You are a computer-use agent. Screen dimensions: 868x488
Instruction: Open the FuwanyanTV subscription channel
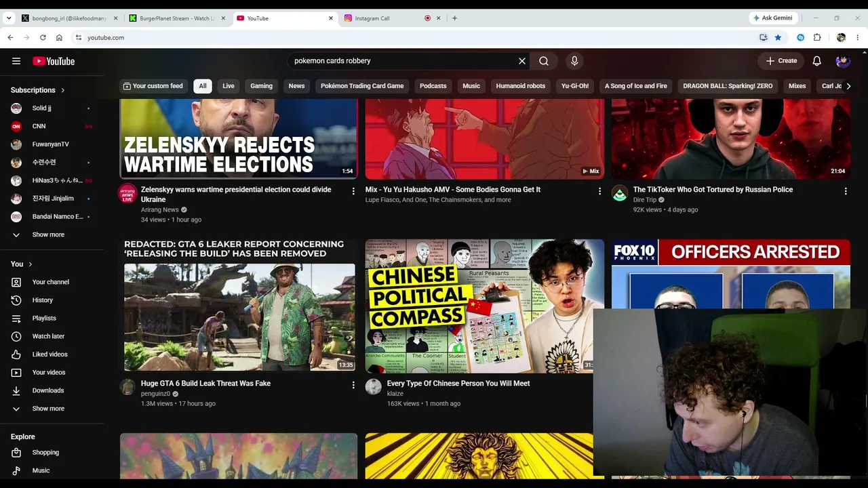pyautogui.click(x=52, y=144)
